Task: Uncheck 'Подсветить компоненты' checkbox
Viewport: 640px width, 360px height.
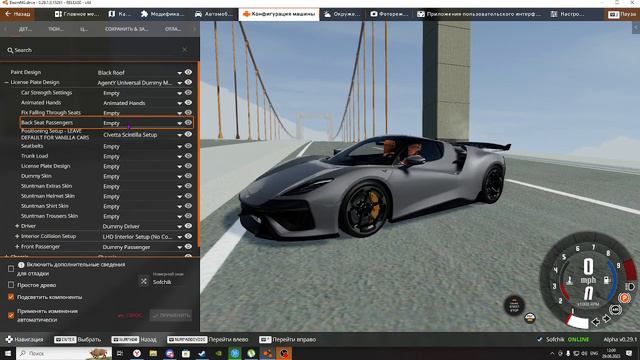Action: (11, 297)
